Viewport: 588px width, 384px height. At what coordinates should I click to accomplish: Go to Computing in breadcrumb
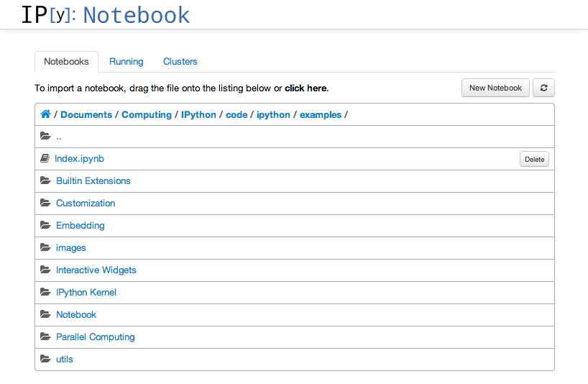(147, 115)
